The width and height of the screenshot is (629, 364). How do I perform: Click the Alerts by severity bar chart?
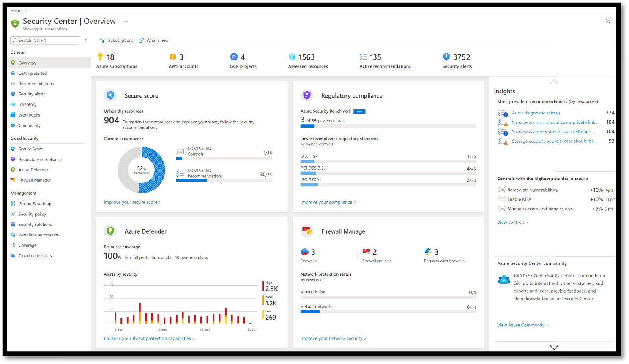click(180, 303)
